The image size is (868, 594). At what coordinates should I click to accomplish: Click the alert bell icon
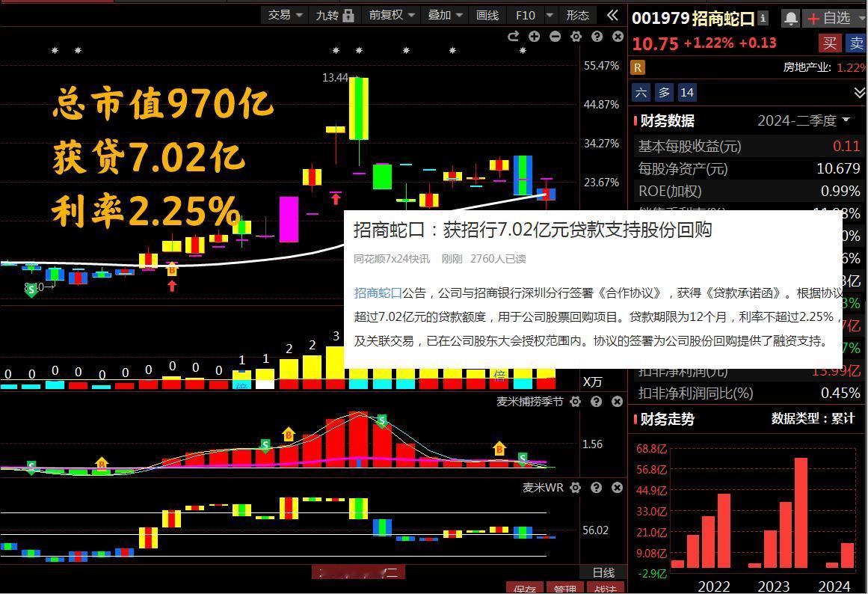[790, 19]
